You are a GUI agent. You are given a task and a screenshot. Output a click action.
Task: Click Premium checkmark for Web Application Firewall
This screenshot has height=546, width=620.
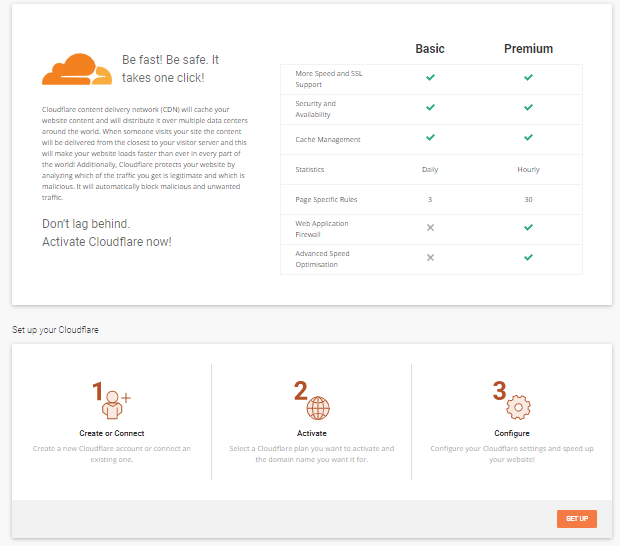point(528,227)
